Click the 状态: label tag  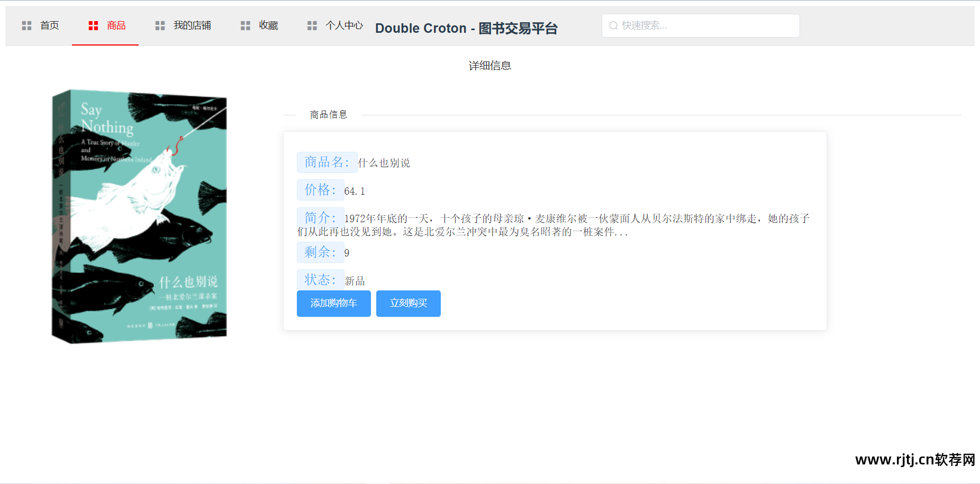pos(320,280)
